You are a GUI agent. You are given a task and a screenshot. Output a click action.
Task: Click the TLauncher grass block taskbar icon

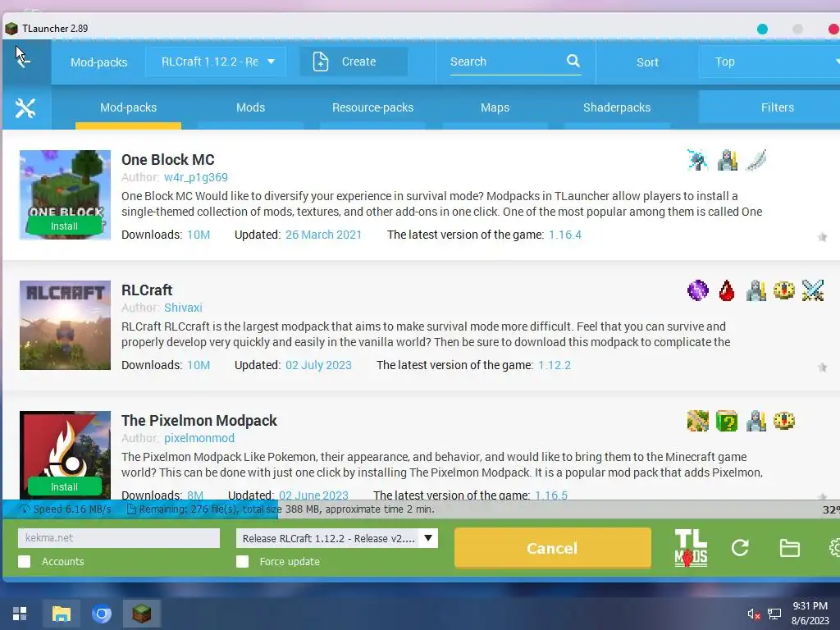(142, 614)
